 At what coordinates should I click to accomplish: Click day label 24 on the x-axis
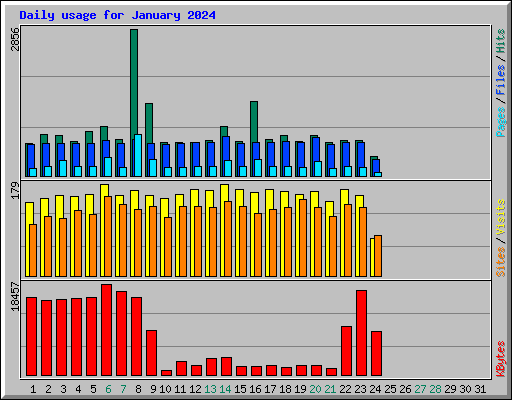(375, 389)
